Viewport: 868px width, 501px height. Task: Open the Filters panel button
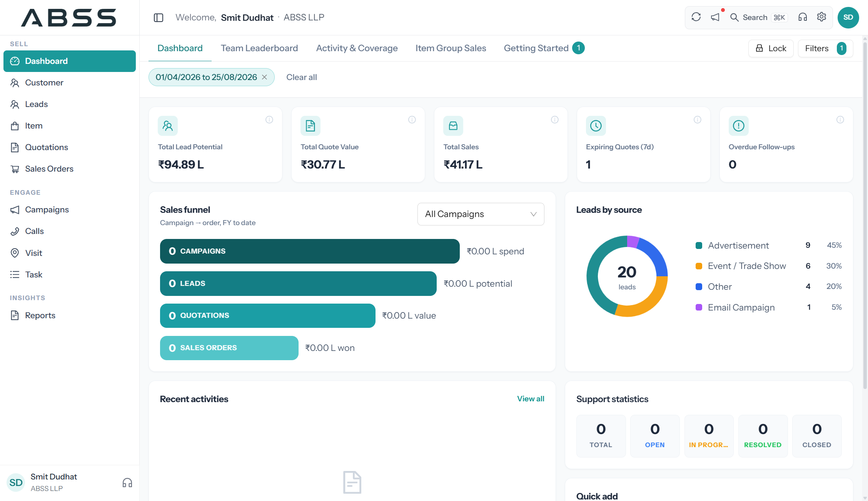(825, 48)
